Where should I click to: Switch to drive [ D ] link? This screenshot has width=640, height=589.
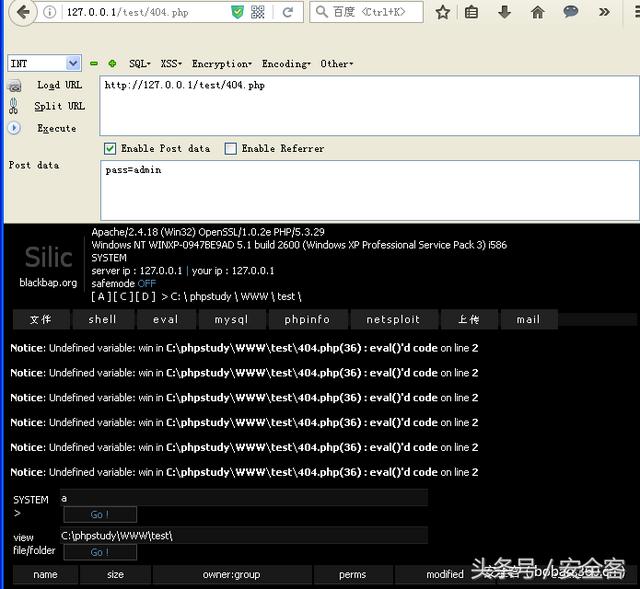[x=146, y=297]
